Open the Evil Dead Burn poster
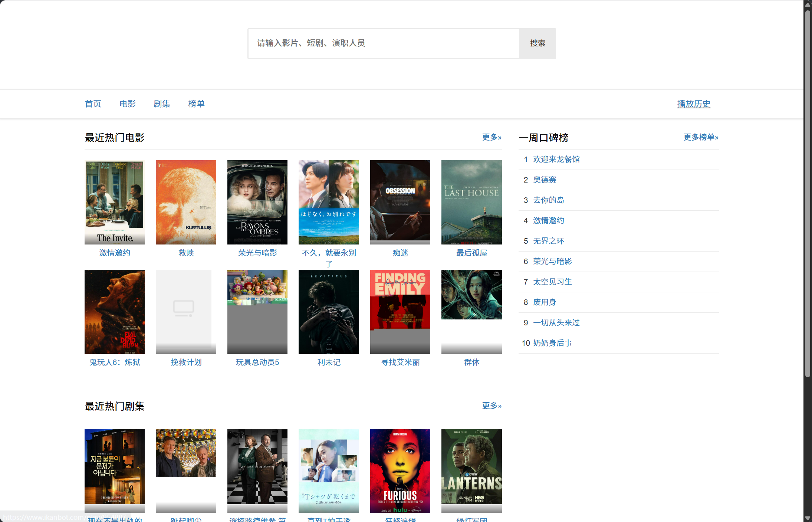 pos(115,312)
